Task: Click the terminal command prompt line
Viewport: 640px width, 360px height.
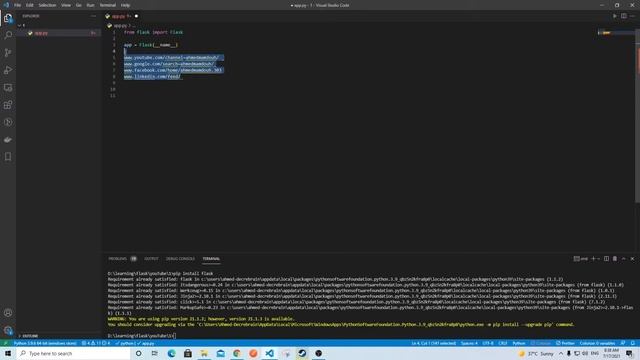Action: click(142, 336)
